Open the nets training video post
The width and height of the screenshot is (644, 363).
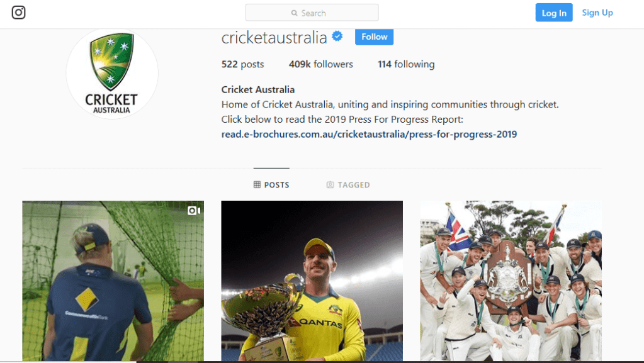tap(113, 281)
